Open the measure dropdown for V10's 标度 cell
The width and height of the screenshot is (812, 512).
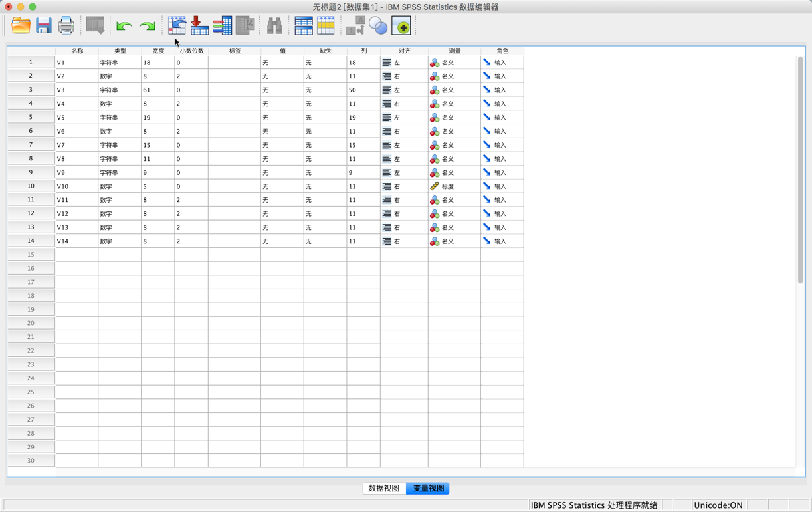point(453,186)
